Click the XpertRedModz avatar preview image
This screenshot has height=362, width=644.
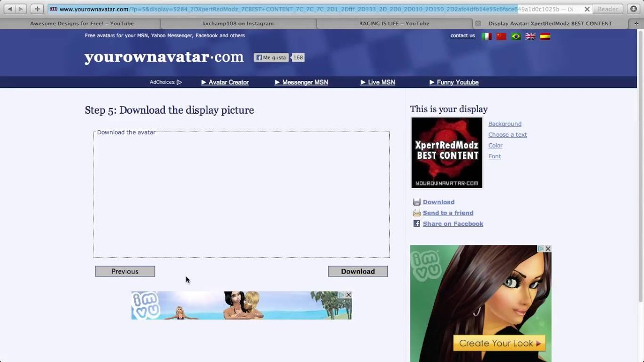447,153
